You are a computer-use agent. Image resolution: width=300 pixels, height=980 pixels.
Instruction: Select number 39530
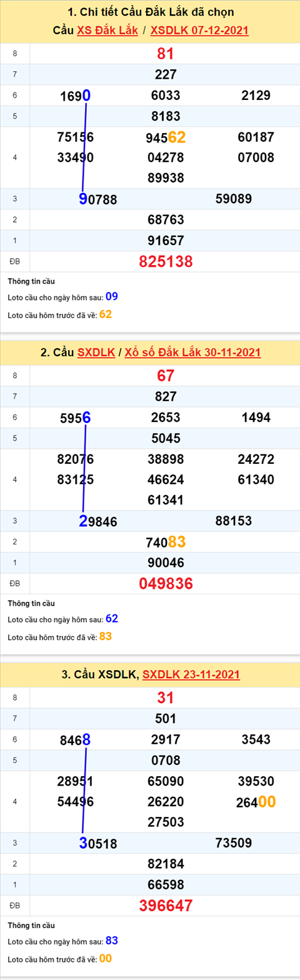click(x=256, y=781)
